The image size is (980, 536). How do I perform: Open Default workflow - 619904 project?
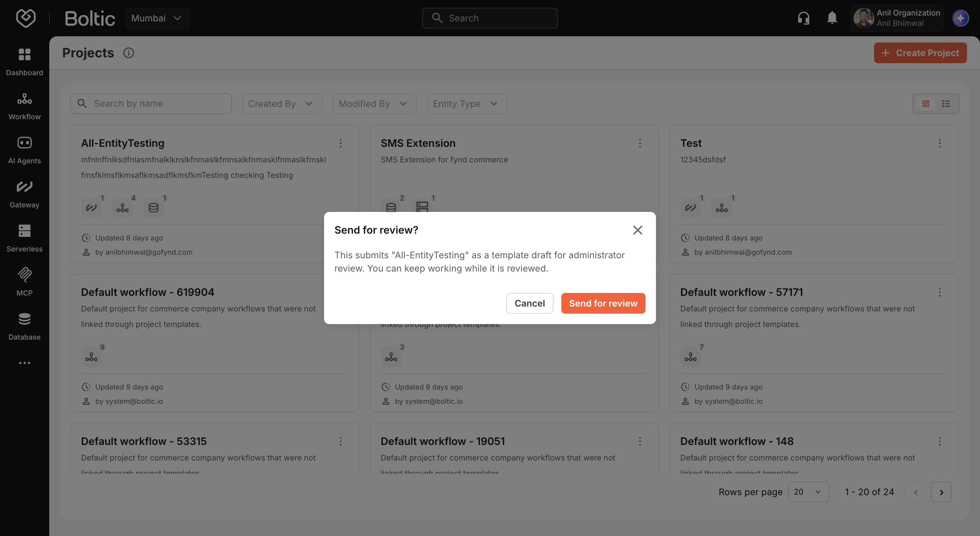click(x=147, y=292)
